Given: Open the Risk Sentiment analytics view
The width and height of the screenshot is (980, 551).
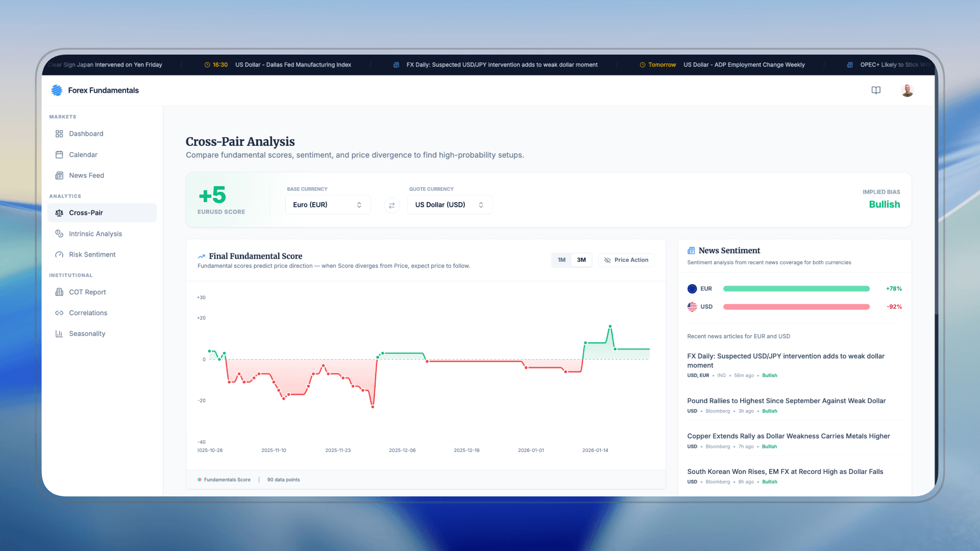Looking at the screenshot, I should 92,254.
